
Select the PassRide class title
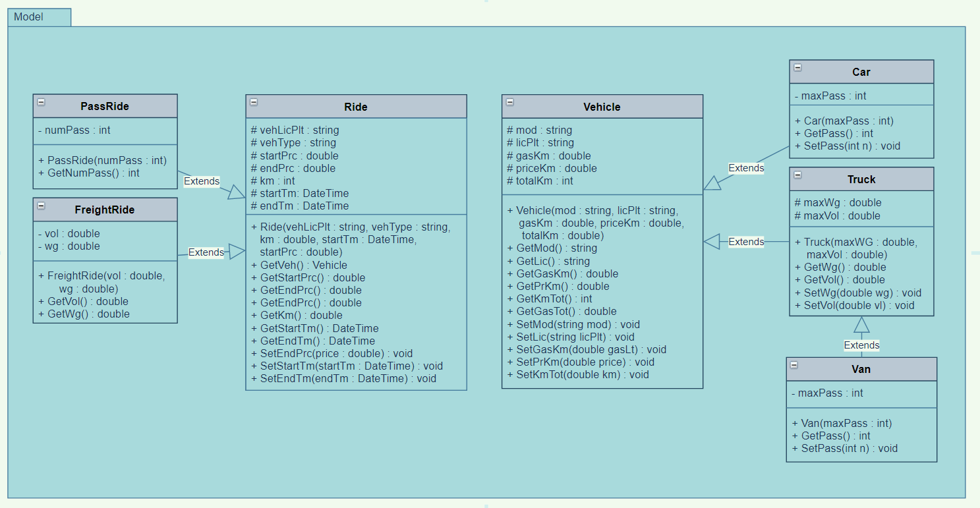pos(105,106)
